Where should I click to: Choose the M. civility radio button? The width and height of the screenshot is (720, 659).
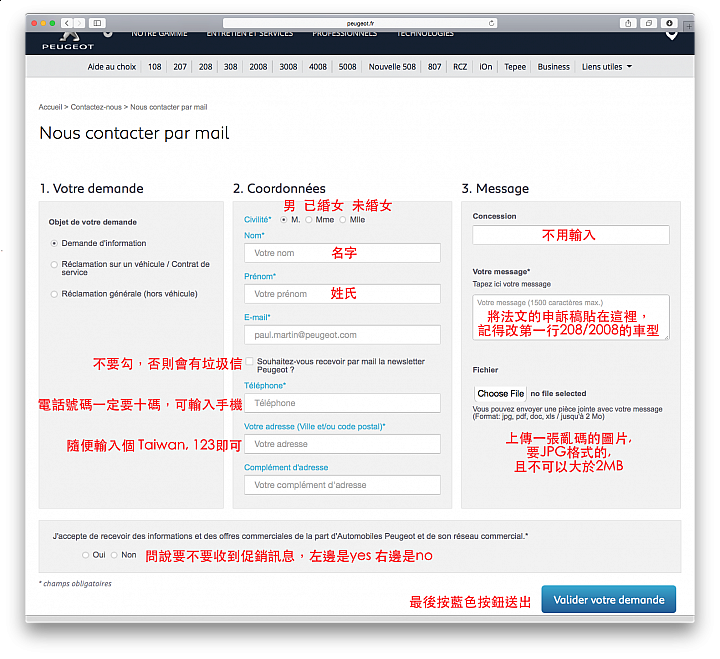coord(284,220)
